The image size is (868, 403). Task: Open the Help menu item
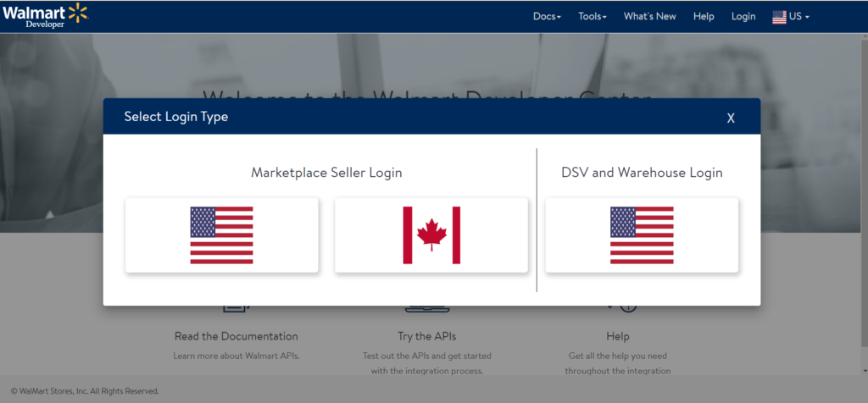coord(704,17)
